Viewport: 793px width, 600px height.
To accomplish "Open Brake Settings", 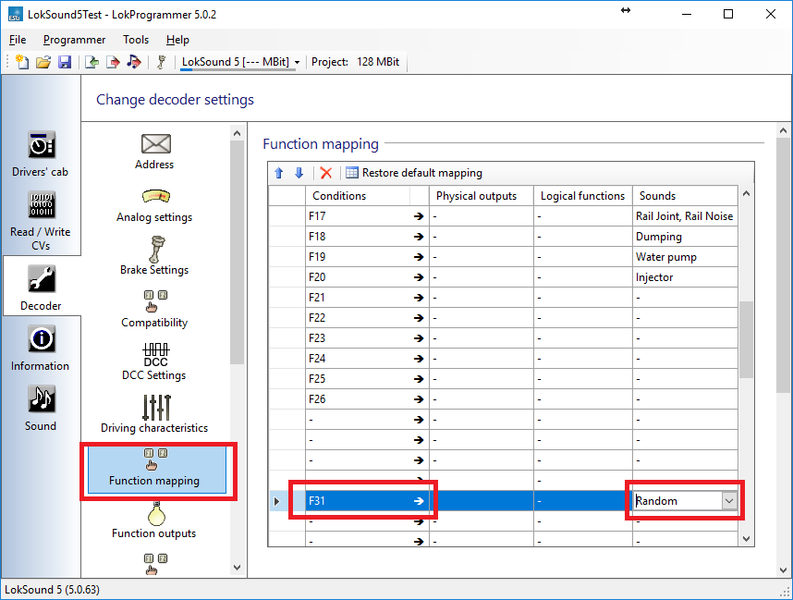I will (155, 256).
